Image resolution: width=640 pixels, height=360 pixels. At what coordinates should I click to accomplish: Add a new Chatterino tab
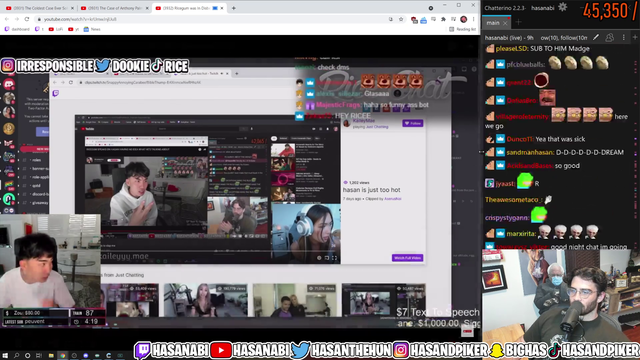[x=518, y=22]
